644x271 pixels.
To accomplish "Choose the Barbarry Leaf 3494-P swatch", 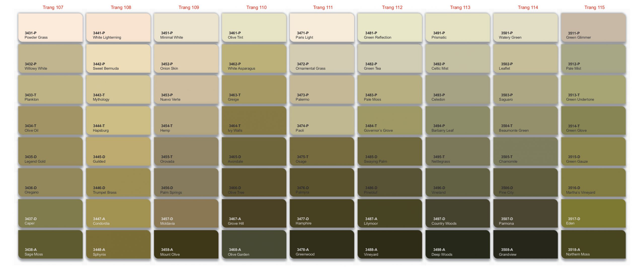I will 458,120.
